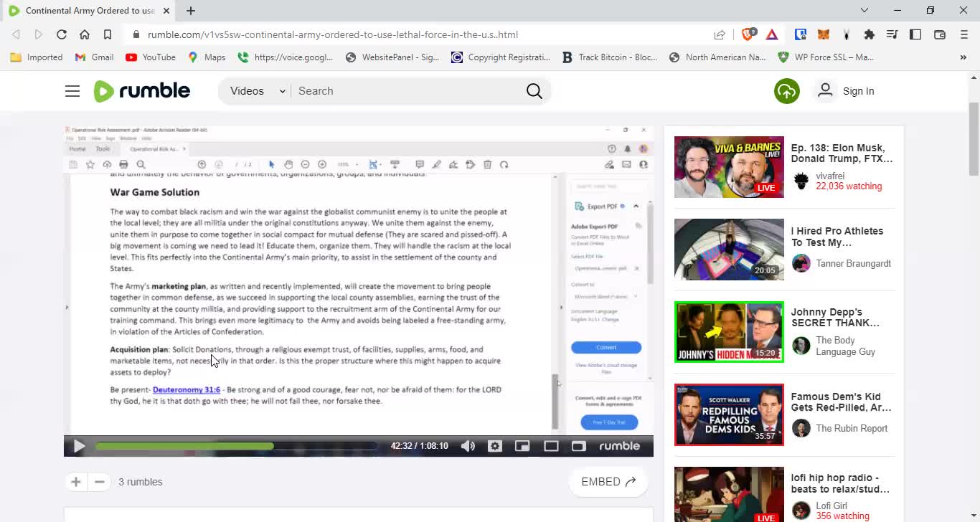Visit Tanner Braungardt channel
Screen dimensions: 980x522
tap(853, 263)
